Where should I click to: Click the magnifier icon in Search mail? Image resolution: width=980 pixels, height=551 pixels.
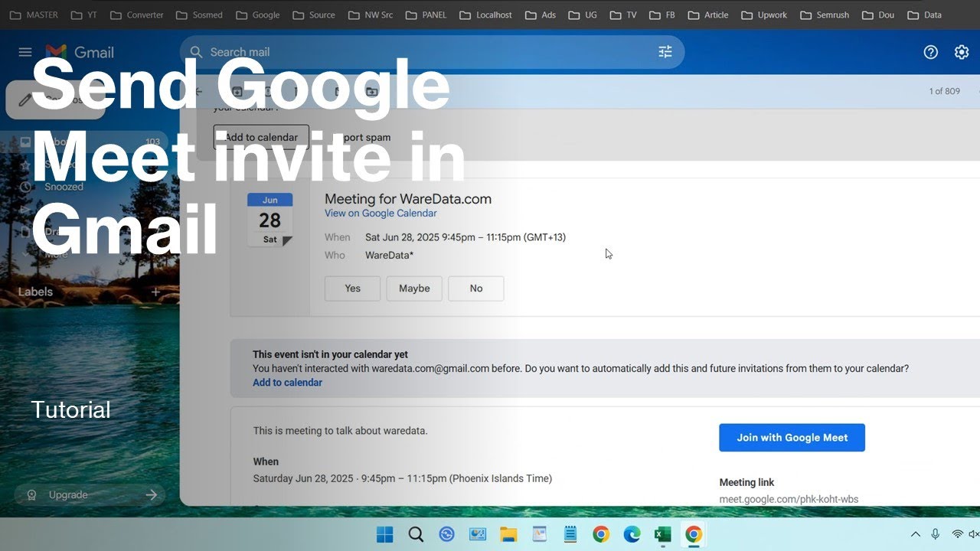(x=196, y=52)
